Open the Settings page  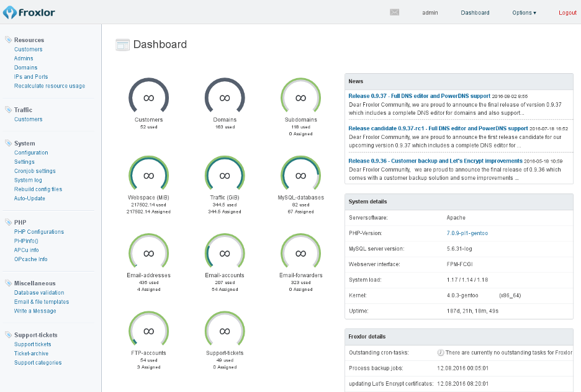tap(24, 162)
